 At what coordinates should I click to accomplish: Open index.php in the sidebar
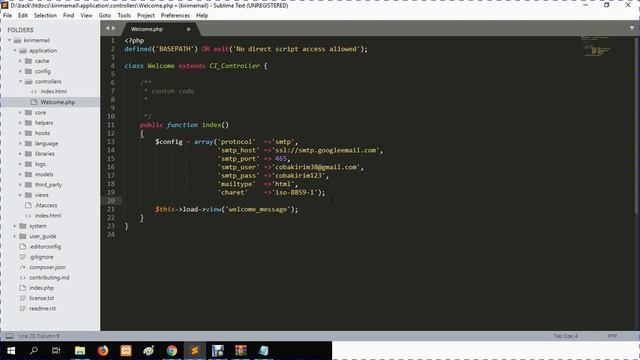[41, 288]
